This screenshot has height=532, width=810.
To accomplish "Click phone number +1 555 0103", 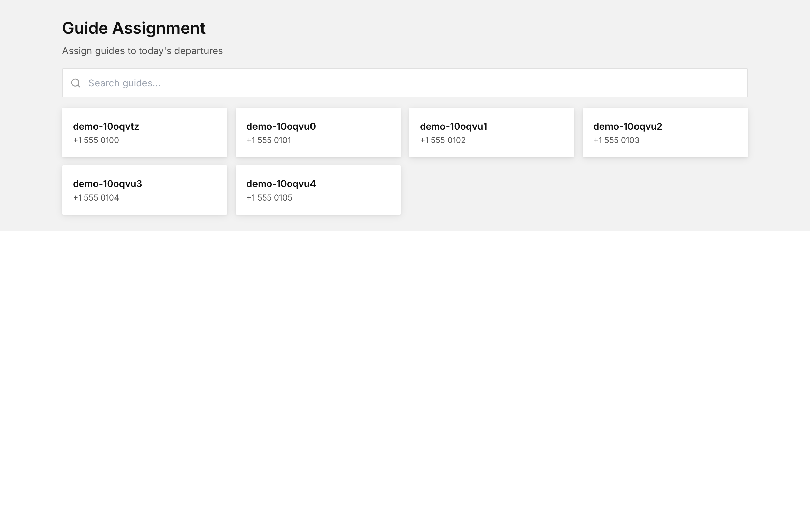I will point(616,140).
